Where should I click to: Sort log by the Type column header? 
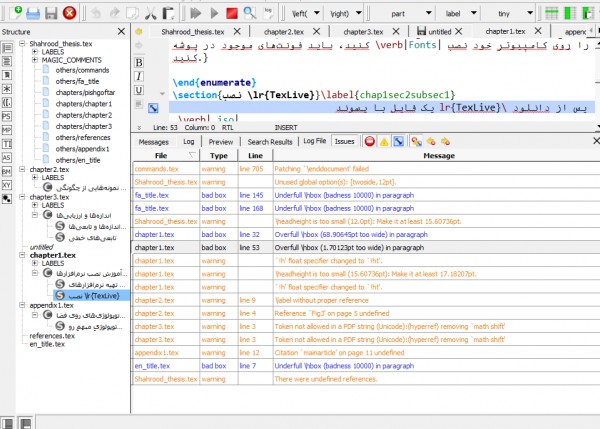(x=219, y=156)
